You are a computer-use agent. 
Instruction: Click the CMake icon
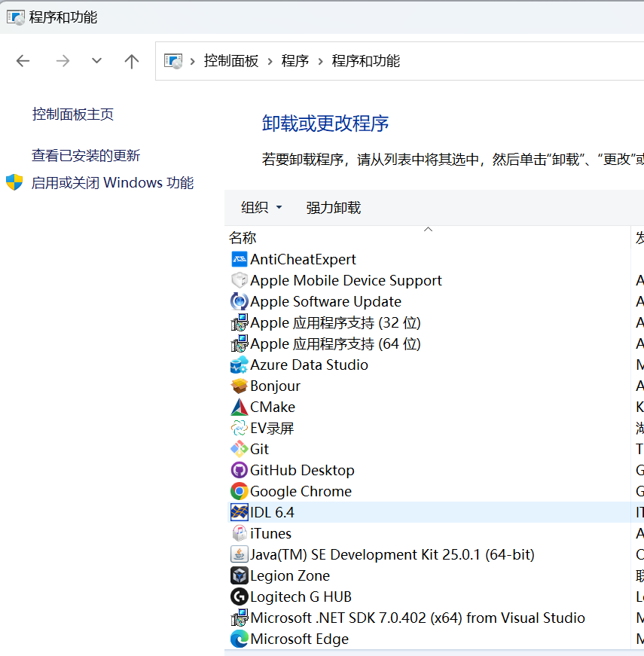239,407
